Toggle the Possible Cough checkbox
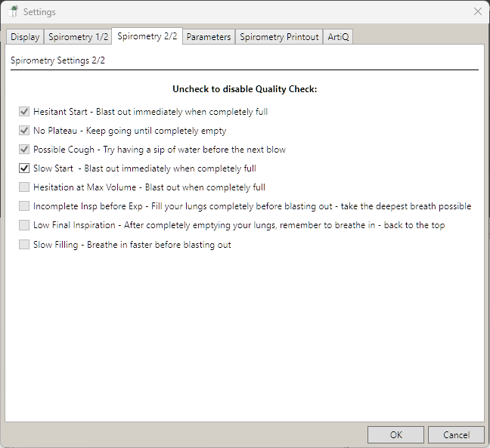This screenshot has height=448, width=490. 24,150
